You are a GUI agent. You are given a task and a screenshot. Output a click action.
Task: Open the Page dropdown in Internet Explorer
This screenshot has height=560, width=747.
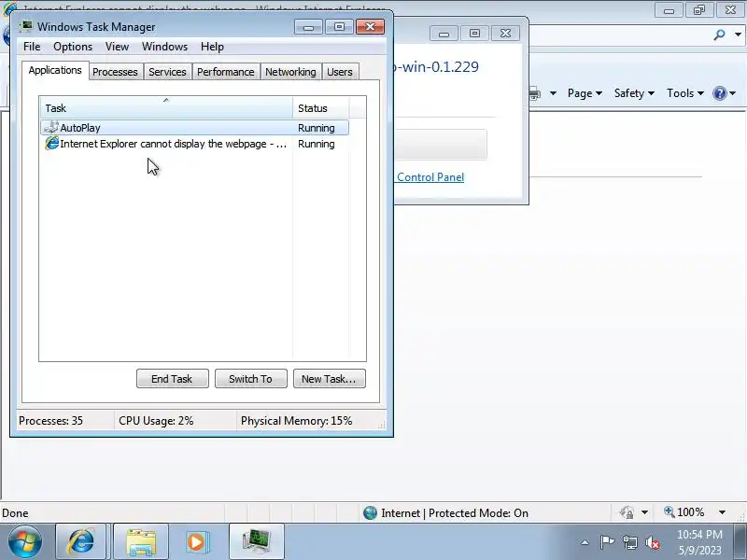pyautogui.click(x=585, y=93)
